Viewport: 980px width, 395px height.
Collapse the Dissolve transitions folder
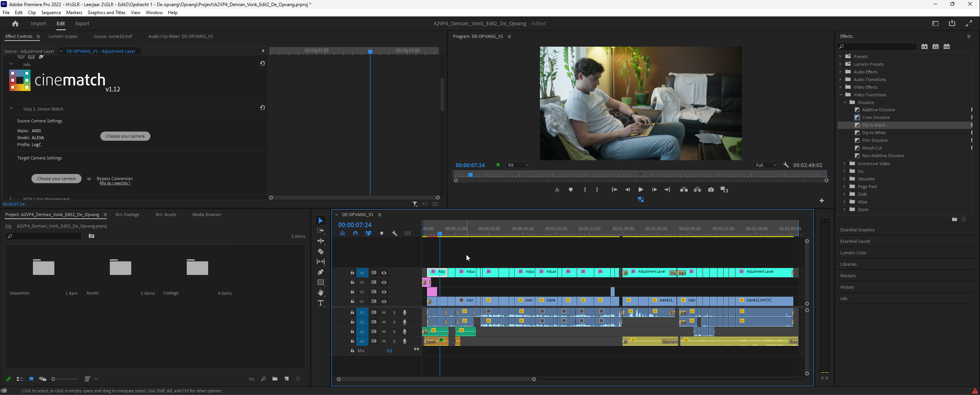pos(845,102)
